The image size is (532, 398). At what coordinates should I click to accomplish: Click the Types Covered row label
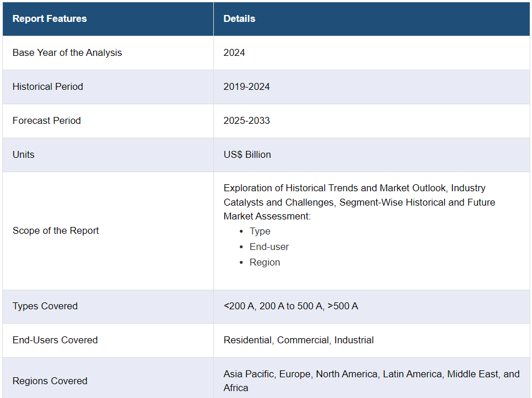(45, 306)
